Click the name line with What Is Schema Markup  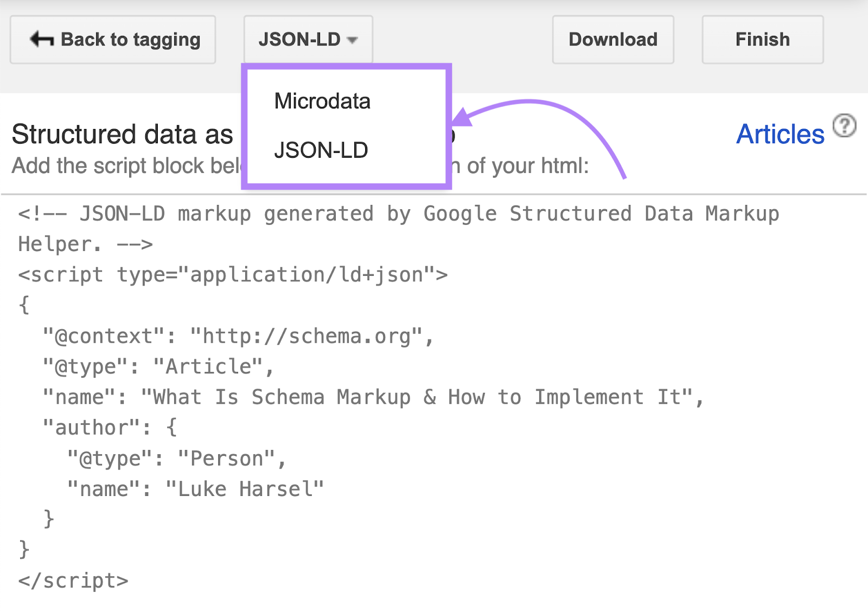(x=373, y=397)
